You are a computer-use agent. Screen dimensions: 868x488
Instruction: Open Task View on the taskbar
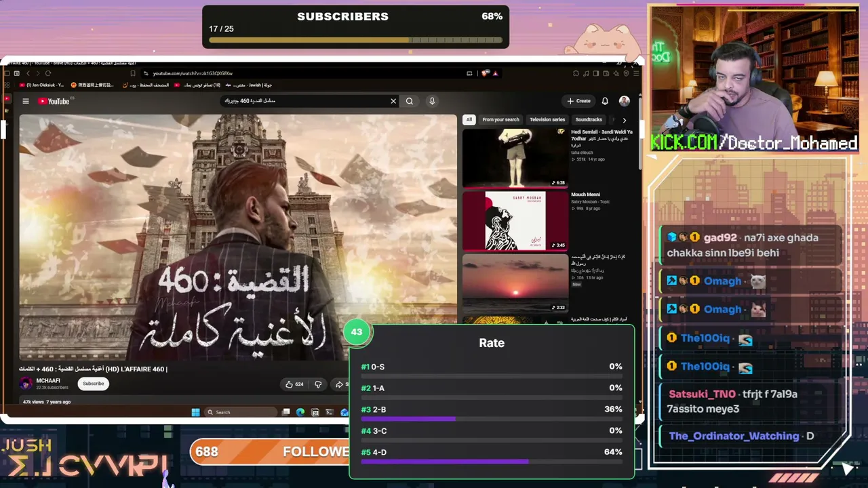tap(286, 412)
